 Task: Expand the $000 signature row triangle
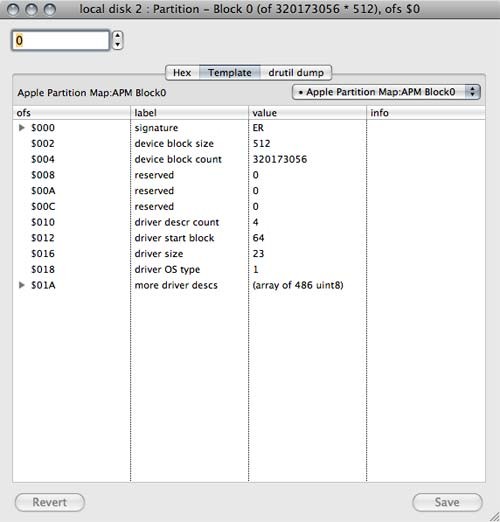22,128
